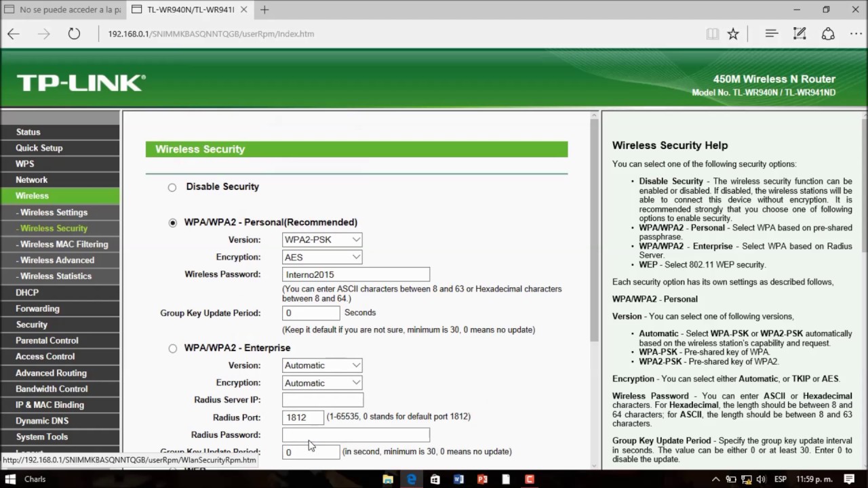Image resolution: width=868 pixels, height=488 pixels.
Task: Open Personal Encryption AES dropdown
Action: [322, 257]
